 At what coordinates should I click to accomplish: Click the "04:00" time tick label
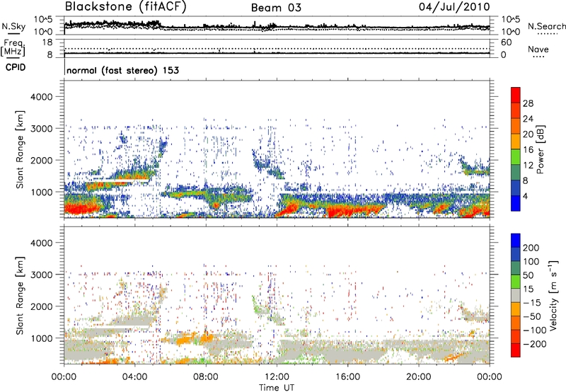coord(134,377)
